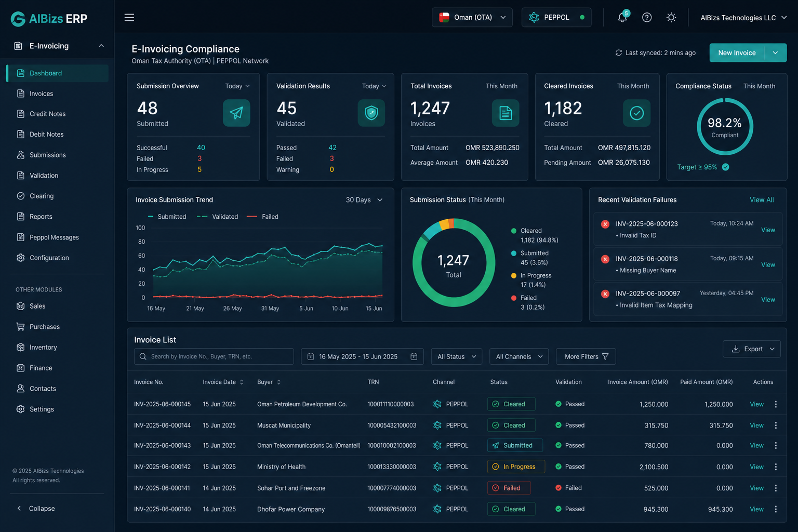Open AIBizs Technologies LLC account dropdown
The width and height of the screenshot is (798, 532).
click(x=743, y=18)
